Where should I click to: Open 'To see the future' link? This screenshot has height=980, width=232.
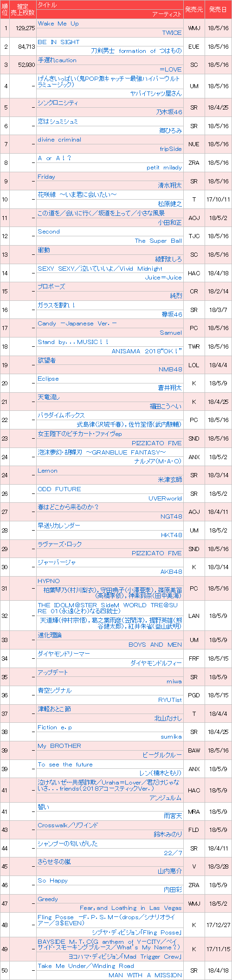coord(65,765)
